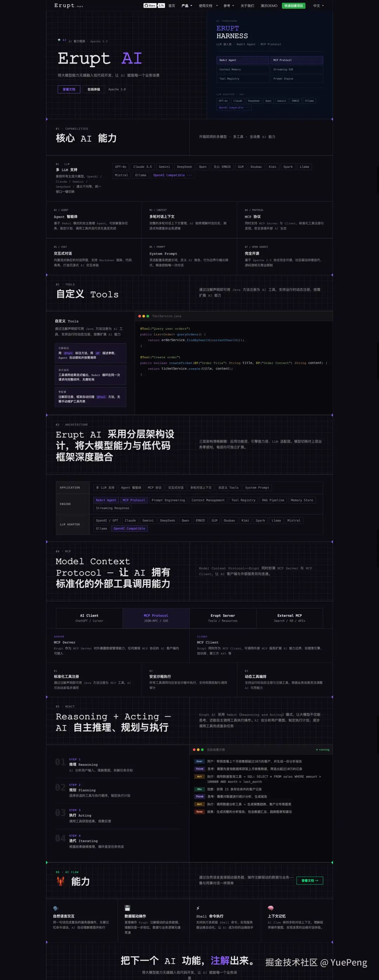Click OpenAI / GPT tag in LLM ADAPTER row

pyautogui.click(x=107, y=520)
